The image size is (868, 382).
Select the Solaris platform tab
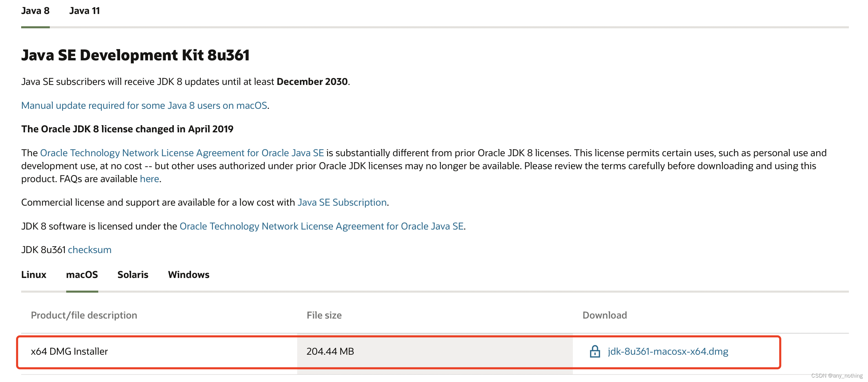tap(133, 275)
